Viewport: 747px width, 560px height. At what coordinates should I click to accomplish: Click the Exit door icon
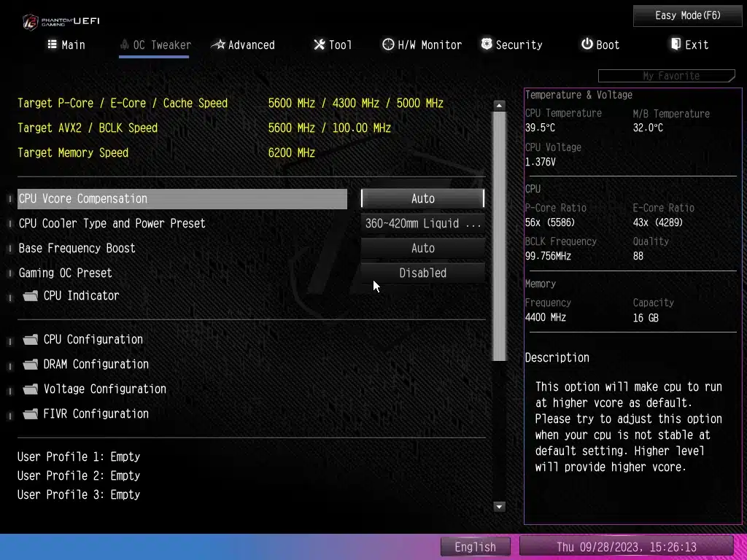676,44
